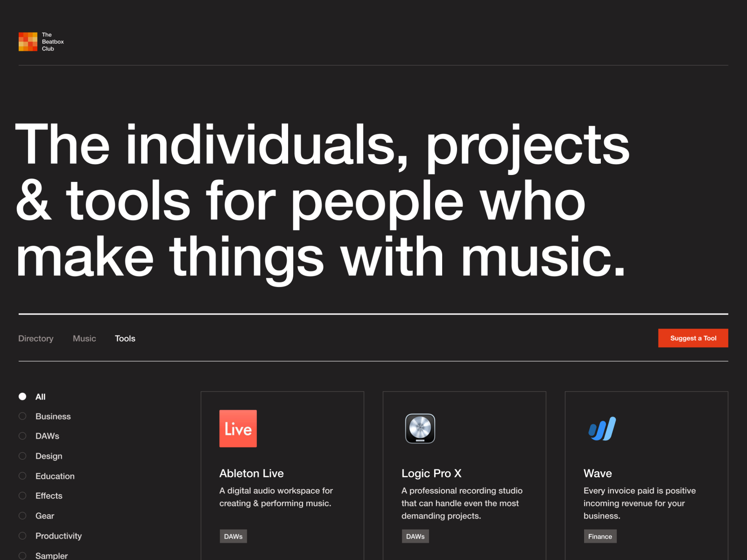Click the Finance tag under Wave

[x=600, y=536]
